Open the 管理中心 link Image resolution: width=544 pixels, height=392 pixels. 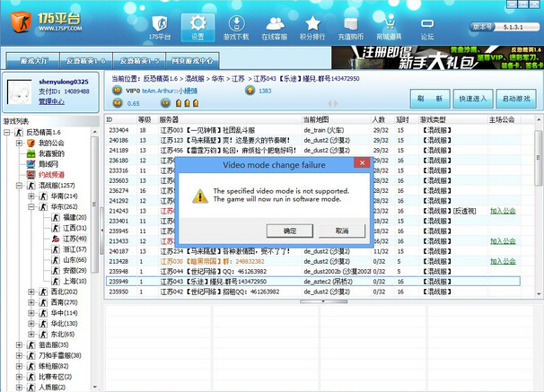pyautogui.click(x=51, y=101)
